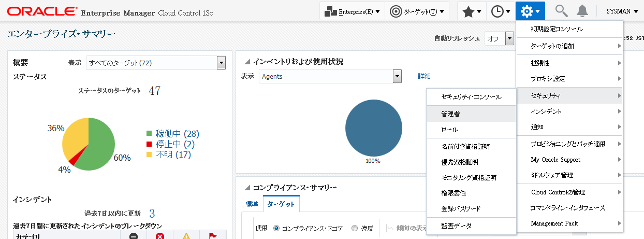Click the yellow 不明 legend swatch
The width and height of the screenshot is (644, 239).
(150, 154)
